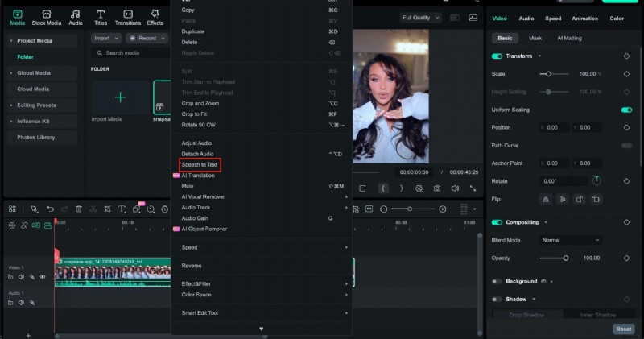The image size is (644, 339).
Task: Enable the Shadow switch
Action: pyautogui.click(x=497, y=300)
